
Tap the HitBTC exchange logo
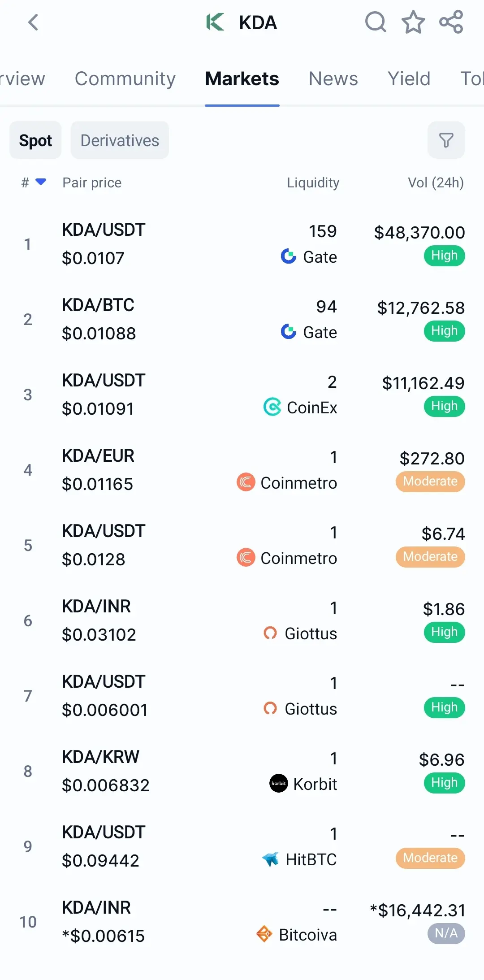click(x=271, y=859)
